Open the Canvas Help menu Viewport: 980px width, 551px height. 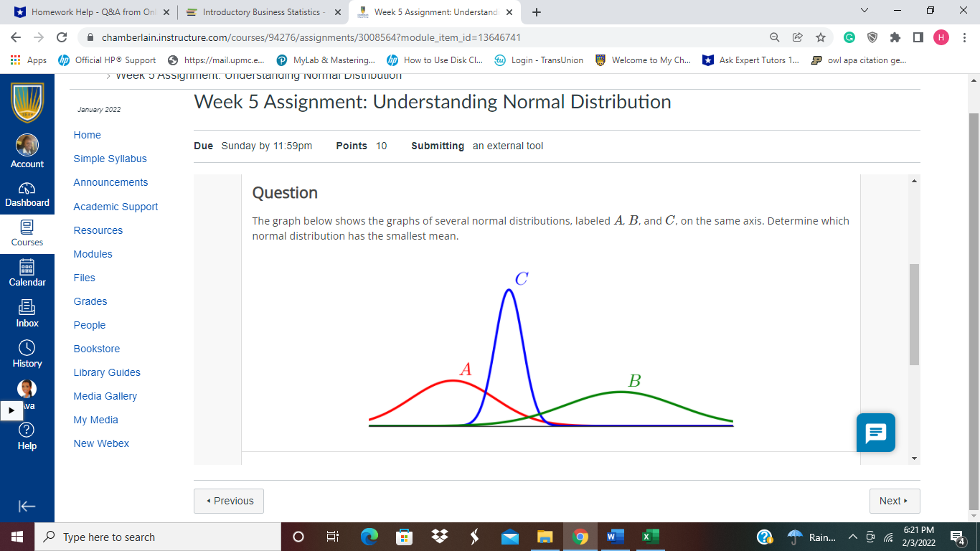tap(27, 438)
